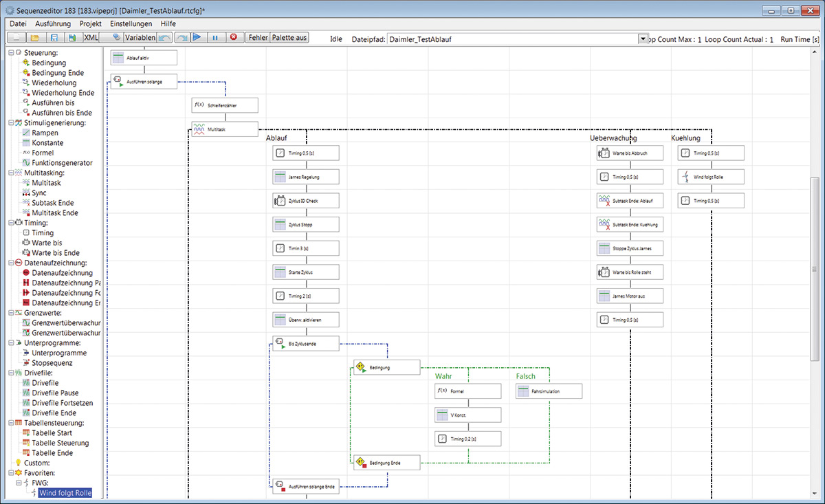Viewport: 825px width, 504px height.
Task: Collapse the Timing palette group
Action: tap(10, 223)
